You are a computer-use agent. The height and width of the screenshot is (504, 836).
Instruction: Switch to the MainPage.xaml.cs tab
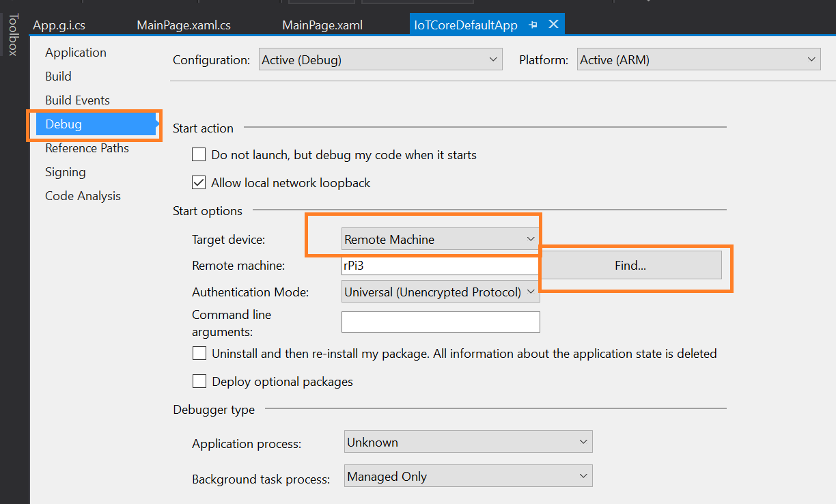click(184, 25)
